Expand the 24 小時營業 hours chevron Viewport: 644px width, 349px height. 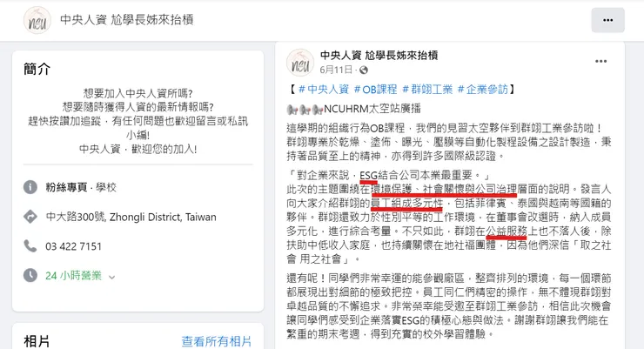[111, 277]
